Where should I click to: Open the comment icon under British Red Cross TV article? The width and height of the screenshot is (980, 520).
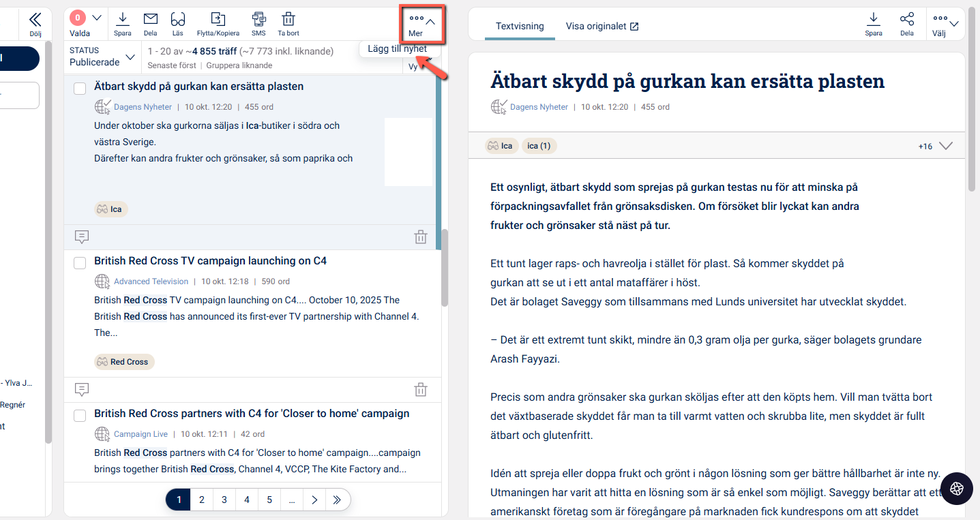(x=82, y=390)
